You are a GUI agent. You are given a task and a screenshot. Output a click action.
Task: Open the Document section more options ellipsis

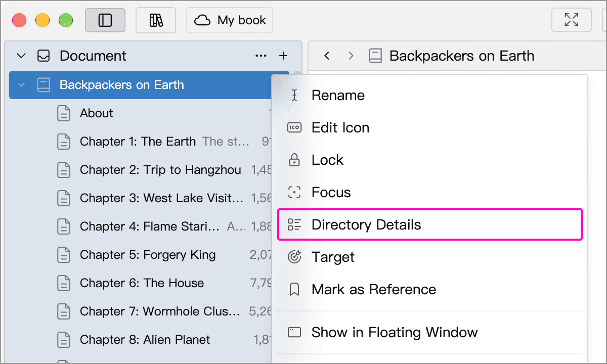click(261, 56)
